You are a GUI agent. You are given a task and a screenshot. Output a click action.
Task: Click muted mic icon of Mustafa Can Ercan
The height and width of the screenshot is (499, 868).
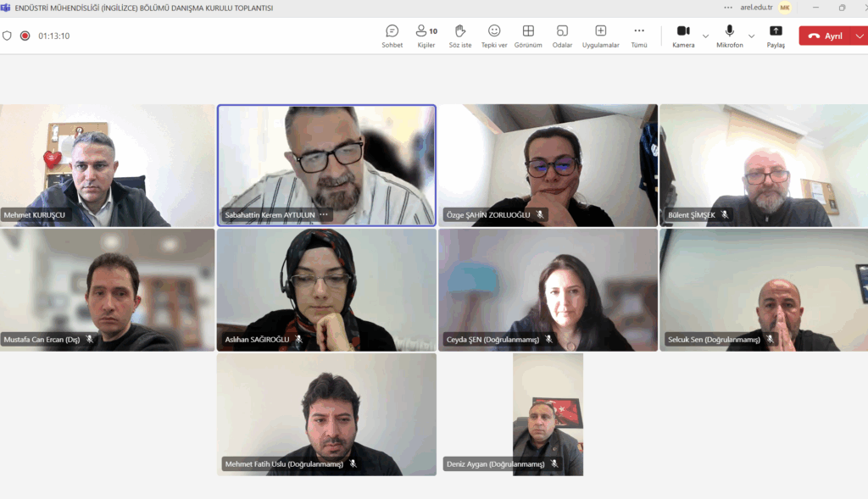(90, 339)
